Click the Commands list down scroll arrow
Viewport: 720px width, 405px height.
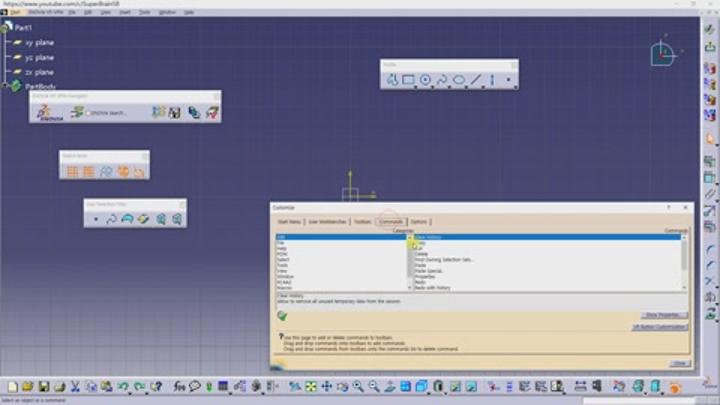click(684, 288)
